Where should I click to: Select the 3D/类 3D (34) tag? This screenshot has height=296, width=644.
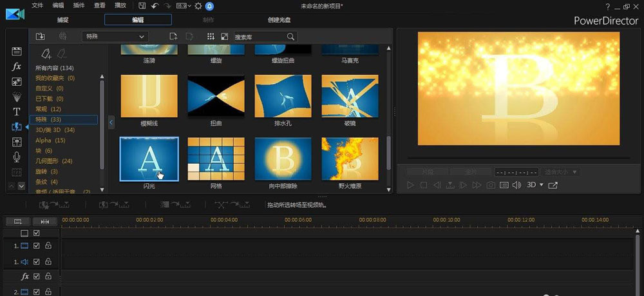(55, 130)
